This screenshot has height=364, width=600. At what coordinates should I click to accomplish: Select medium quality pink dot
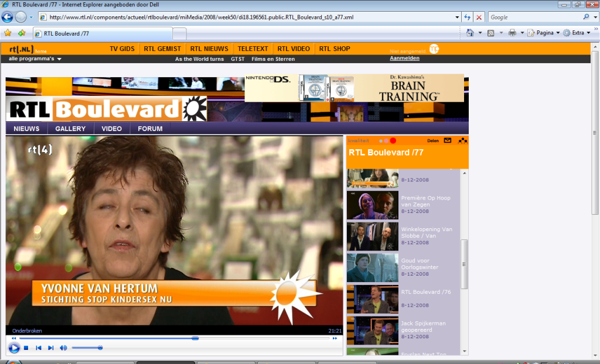(x=386, y=141)
